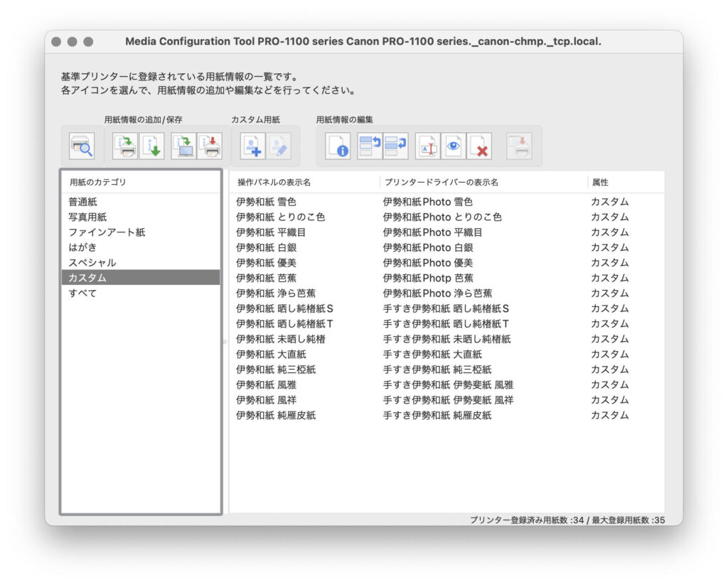Click the 用紙情報の追加/保存 group label
728x585 pixels.
coord(143,120)
